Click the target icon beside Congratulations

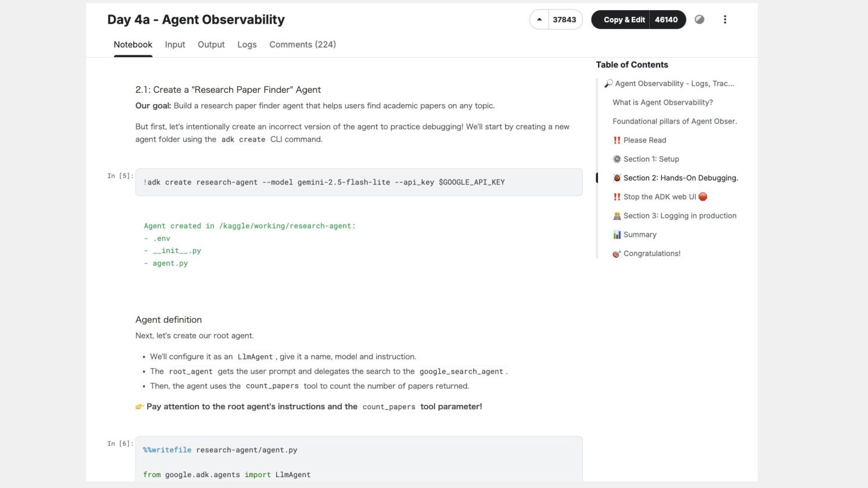[617, 254]
